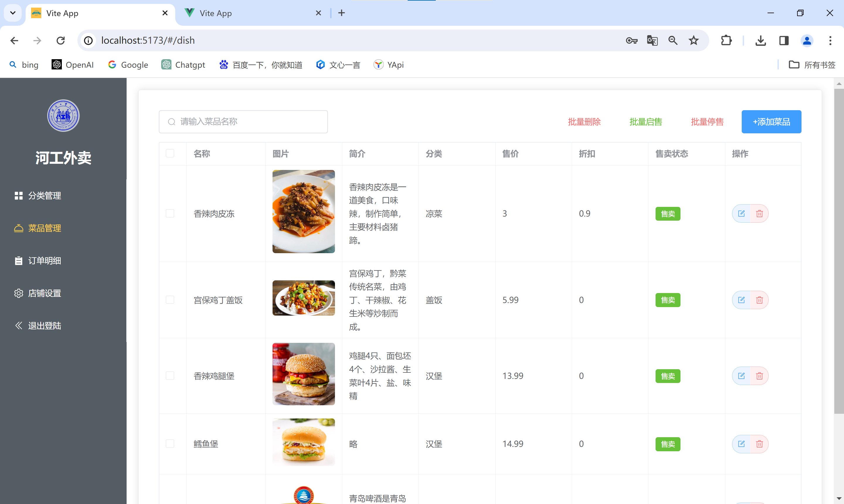Focus the 请输入菜品名称 search field
844x504 pixels.
tap(248, 122)
